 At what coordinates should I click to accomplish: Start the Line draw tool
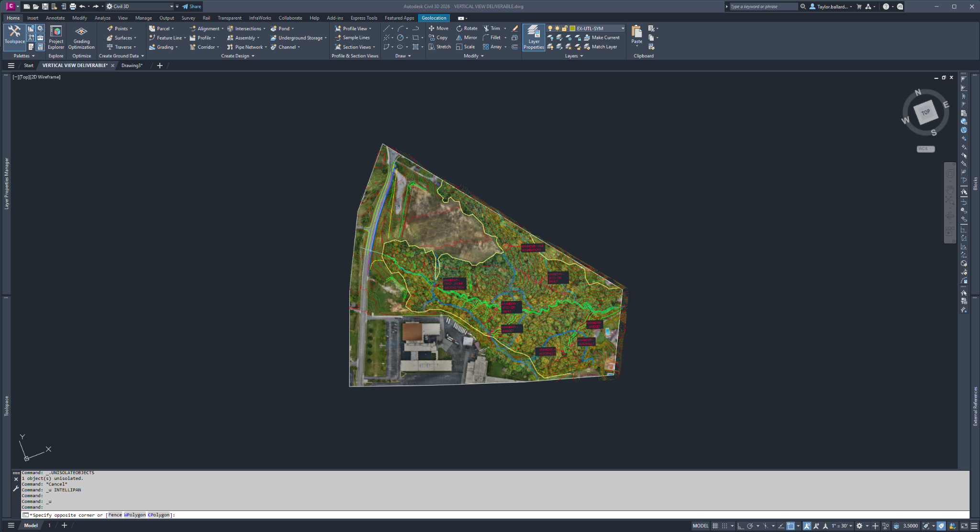pos(386,28)
